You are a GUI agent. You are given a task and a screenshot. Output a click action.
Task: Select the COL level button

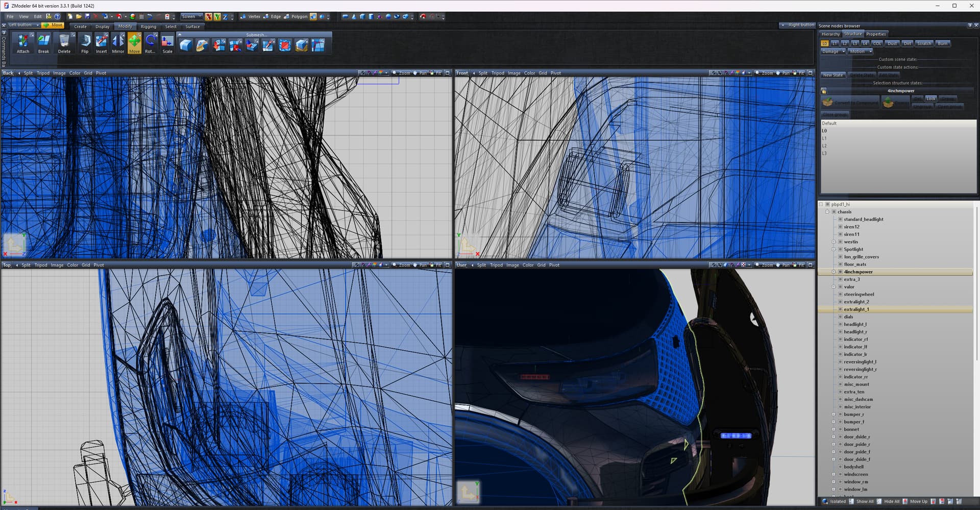[877, 43]
